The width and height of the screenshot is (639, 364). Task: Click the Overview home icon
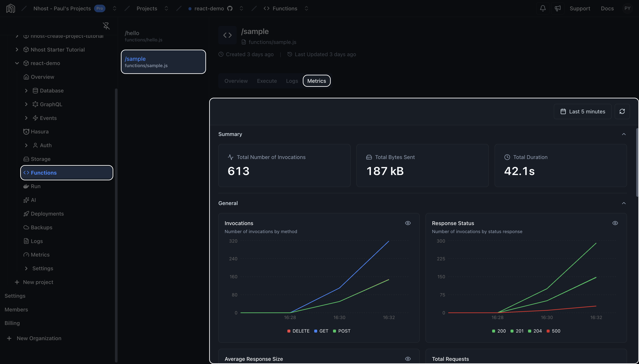coord(26,77)
